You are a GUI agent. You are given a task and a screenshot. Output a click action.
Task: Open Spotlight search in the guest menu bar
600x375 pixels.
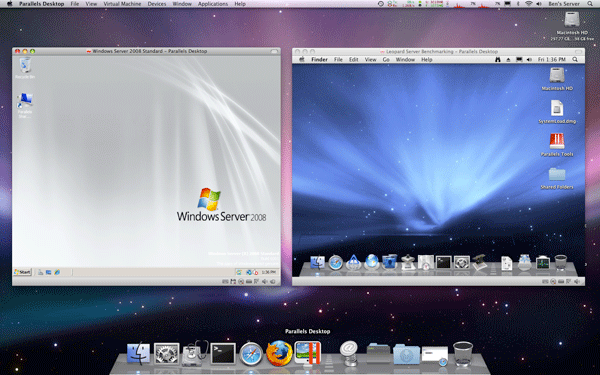coord(575,59)
